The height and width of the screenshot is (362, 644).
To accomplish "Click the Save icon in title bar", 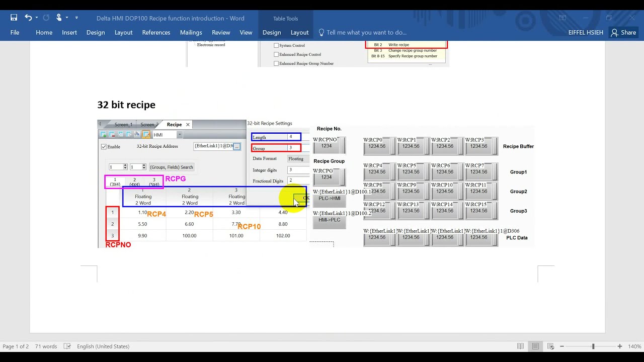I will pyautogui.click(x=14, y=18).
